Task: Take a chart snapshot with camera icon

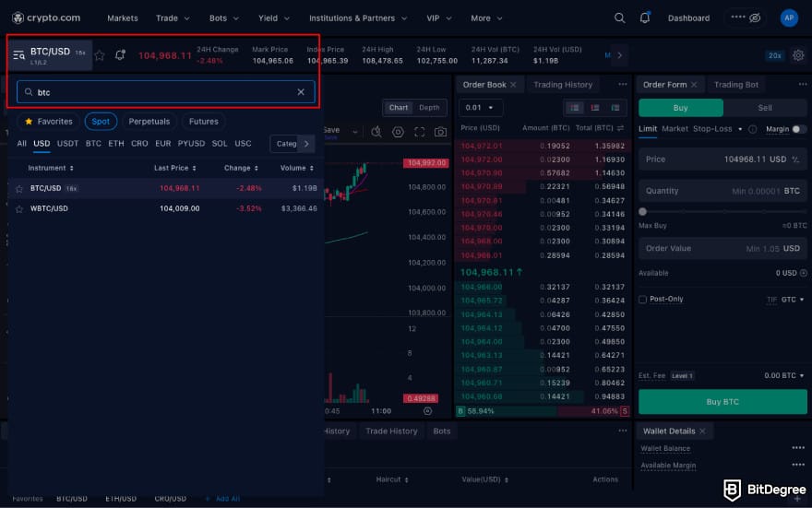Action: point(441,132)
